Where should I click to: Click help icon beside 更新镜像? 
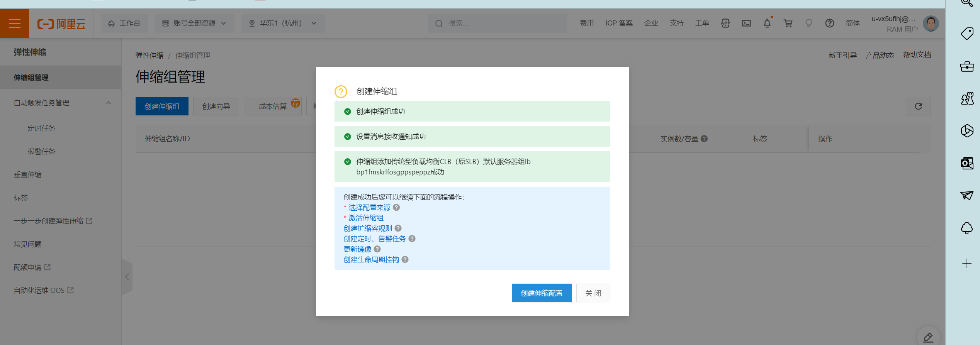[377, 249]
